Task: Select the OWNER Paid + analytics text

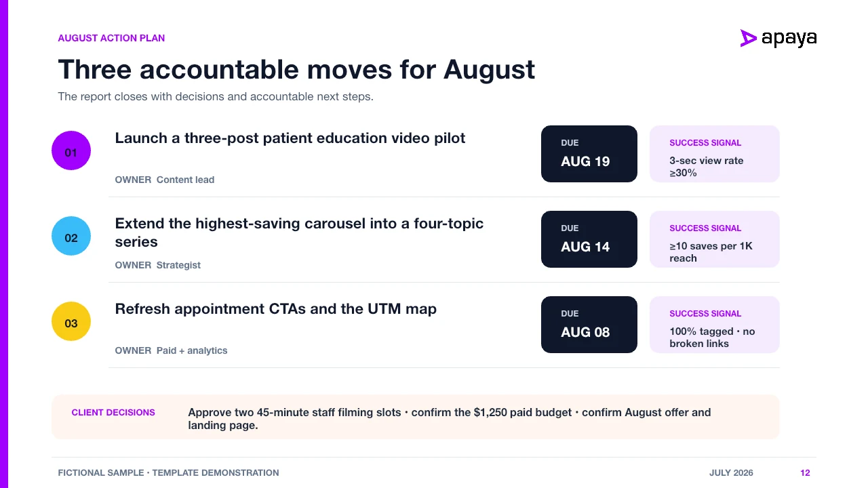Action: point(171,350)
